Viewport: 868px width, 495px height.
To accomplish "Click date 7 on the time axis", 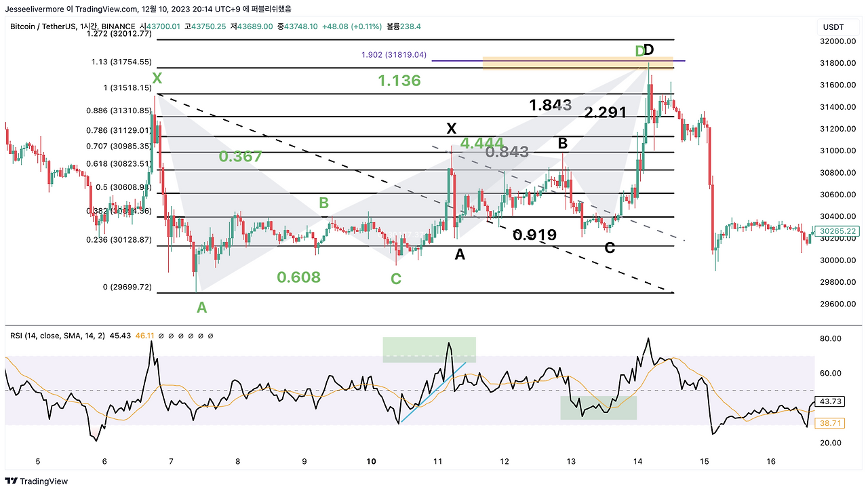I will pyautogui.click(x=172, y=461).
